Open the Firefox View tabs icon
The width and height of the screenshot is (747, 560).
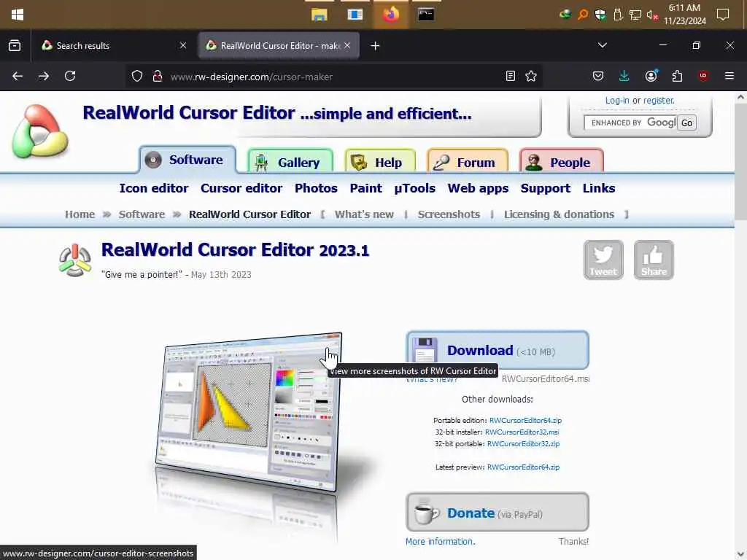[x=15, y=46]
